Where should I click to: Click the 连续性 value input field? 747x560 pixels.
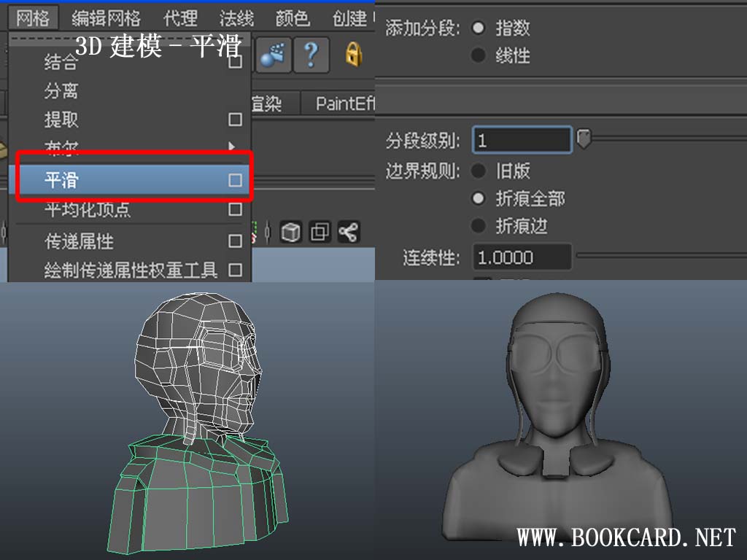pyautogui.click(x=522, y=257)
